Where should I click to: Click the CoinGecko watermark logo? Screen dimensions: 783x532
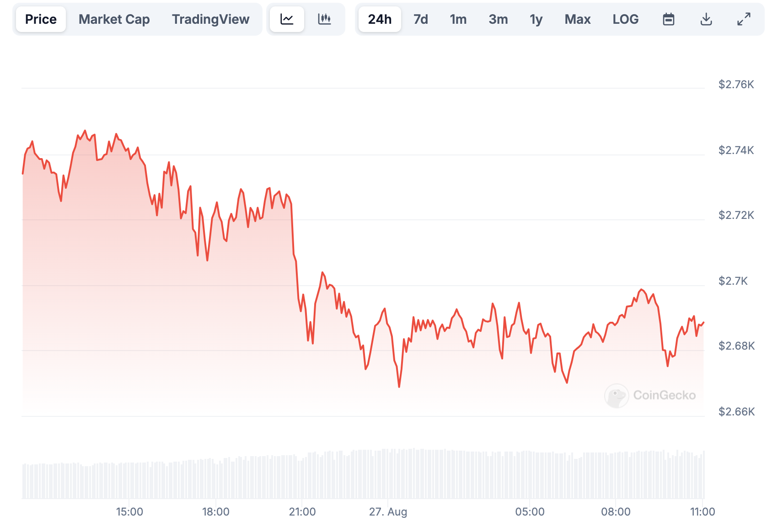[650, 395]
